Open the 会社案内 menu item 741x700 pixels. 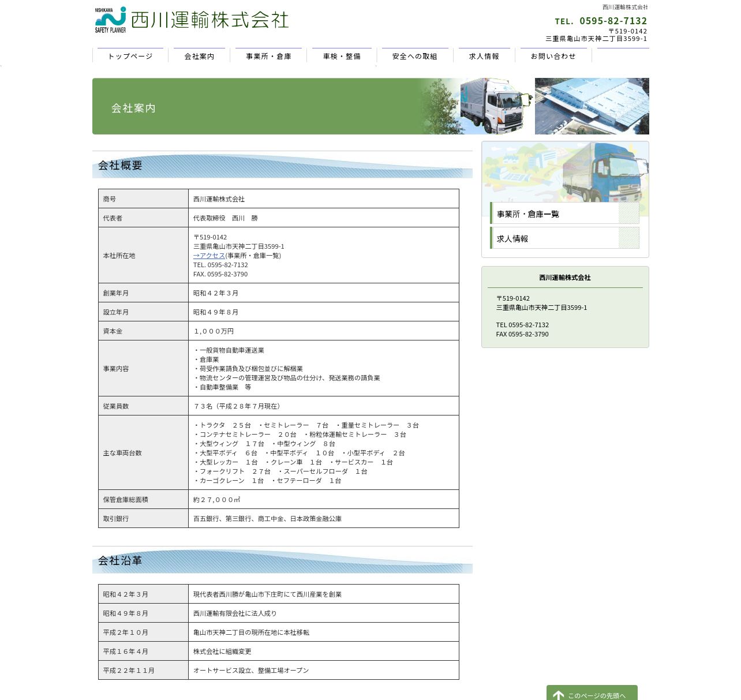tap(200, 56)
